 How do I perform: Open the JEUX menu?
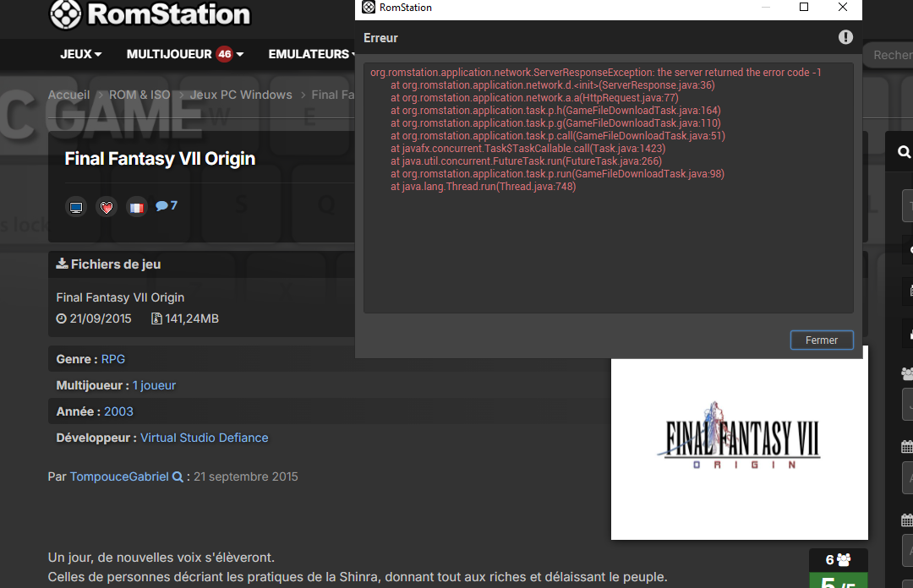[81, 54]
